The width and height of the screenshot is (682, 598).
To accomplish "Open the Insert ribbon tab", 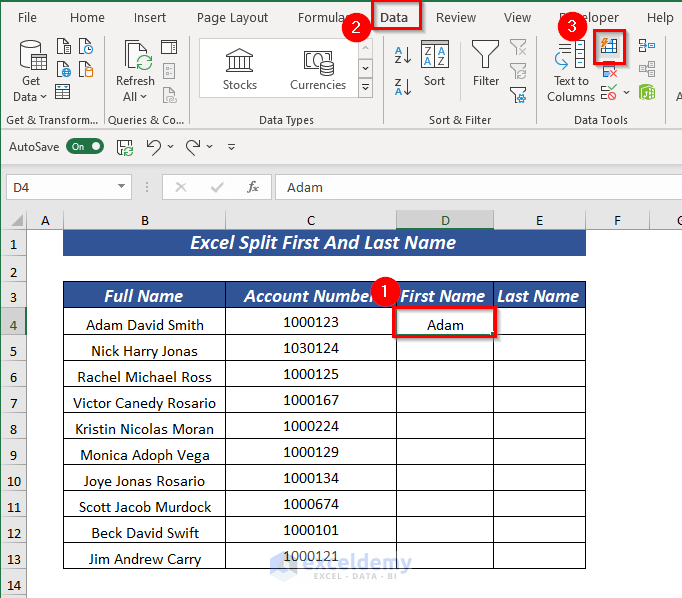I will pyautogui.click(x=150, y=18).
